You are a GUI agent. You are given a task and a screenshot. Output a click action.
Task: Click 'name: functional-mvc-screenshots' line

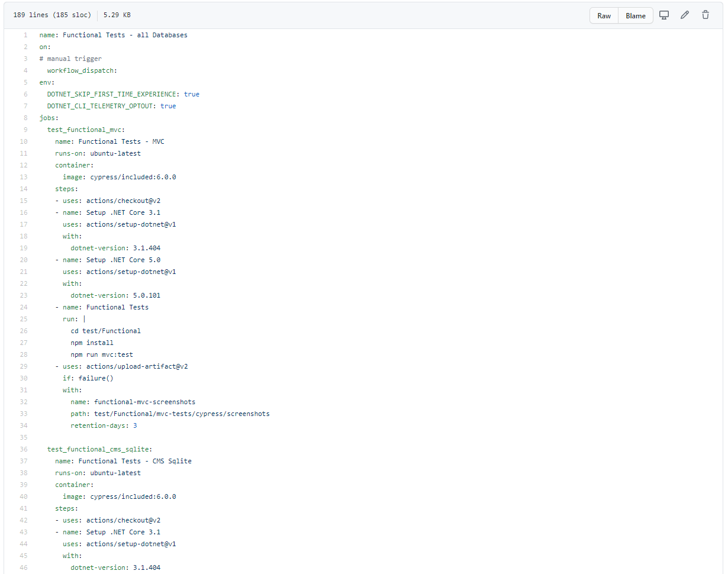pos(133,402)
